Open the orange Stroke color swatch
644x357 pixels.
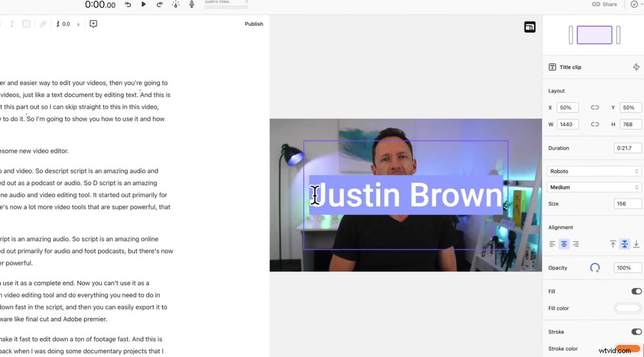pyautogui.click(x=627, y=349)
